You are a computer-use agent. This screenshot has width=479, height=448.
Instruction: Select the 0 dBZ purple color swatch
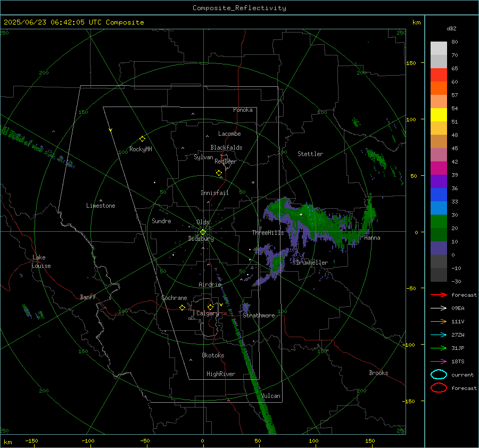[x=439, y=248]
